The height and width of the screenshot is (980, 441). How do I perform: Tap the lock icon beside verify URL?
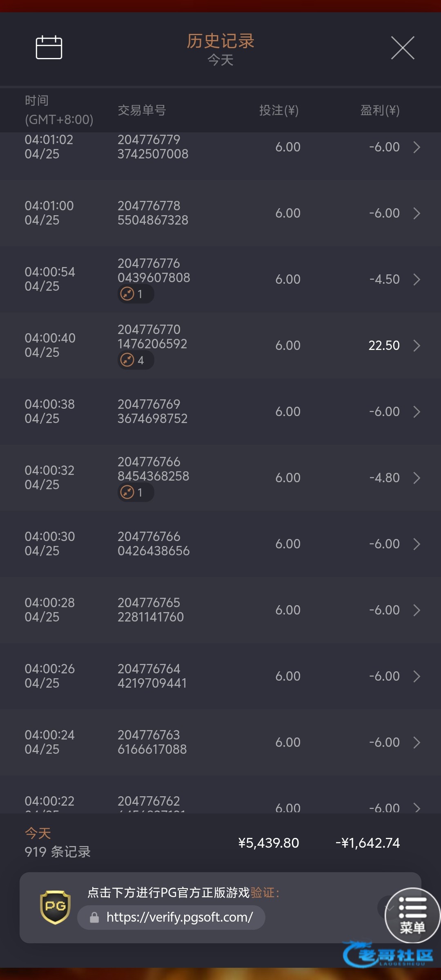[x=94, y=918]
